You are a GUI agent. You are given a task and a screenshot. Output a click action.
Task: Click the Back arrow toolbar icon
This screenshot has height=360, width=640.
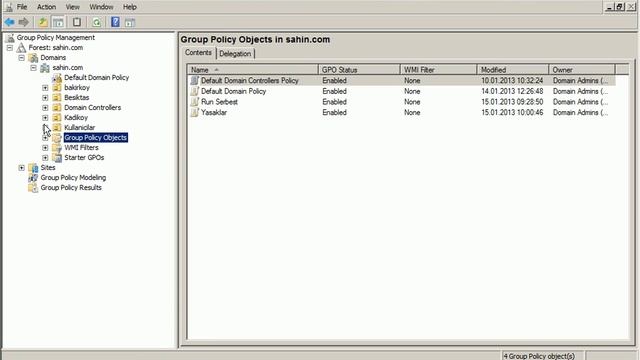click(10, 22)
